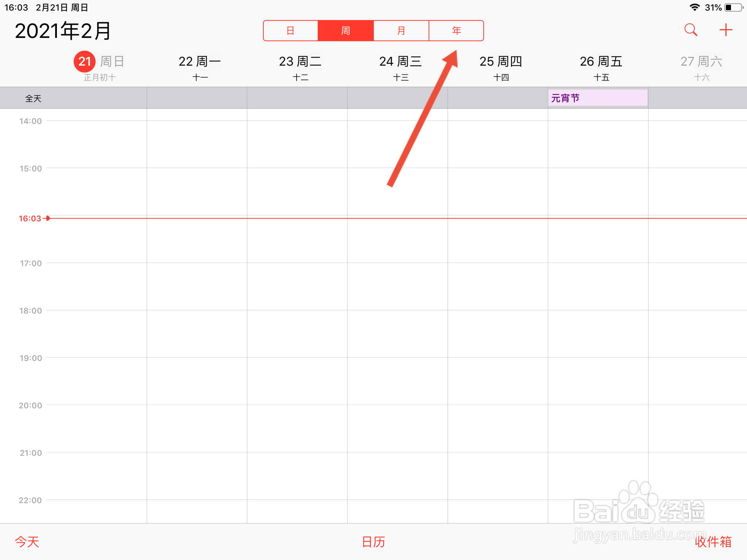This screenshot has height=560, width=747.
Task: Open the calendar search magnifier icon
Action: coord(691,30)
